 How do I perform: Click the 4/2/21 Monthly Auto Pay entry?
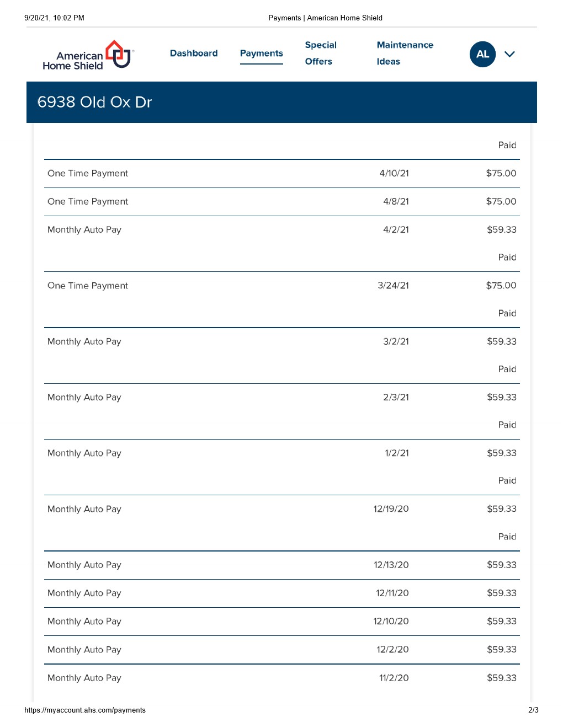[281, 230]
